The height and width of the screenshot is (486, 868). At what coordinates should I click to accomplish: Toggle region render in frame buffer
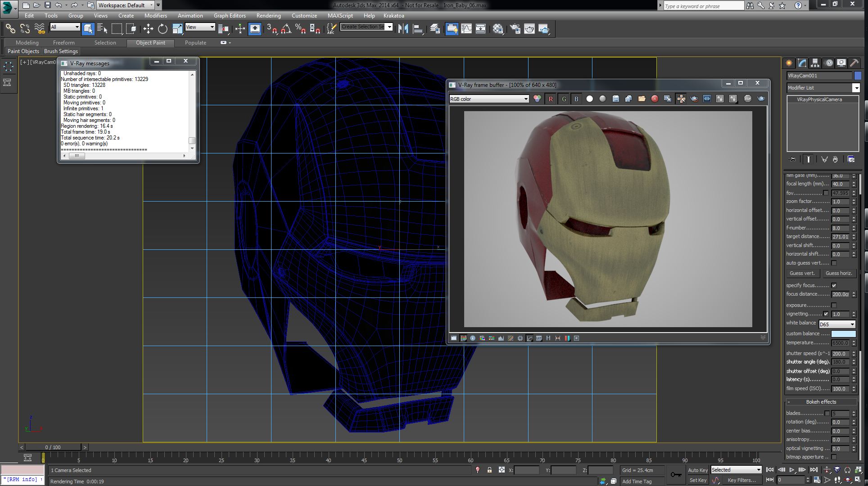pos(694,99)
